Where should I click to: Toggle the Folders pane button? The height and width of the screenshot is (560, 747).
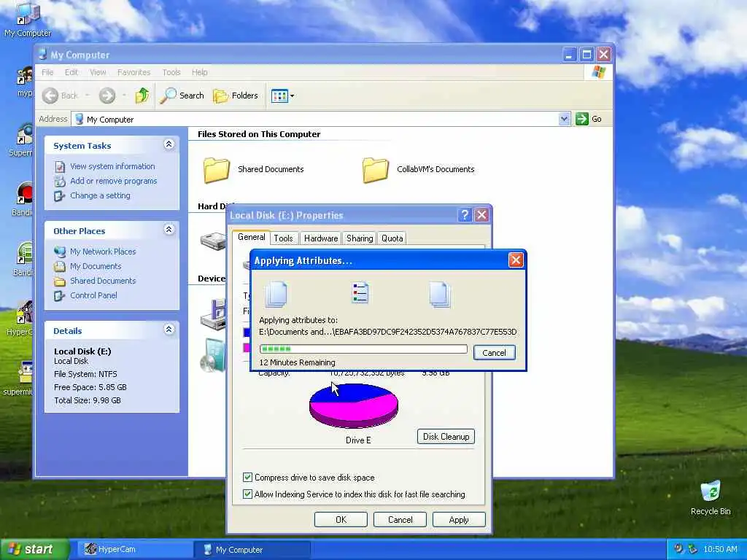click(x=236, y=96)
